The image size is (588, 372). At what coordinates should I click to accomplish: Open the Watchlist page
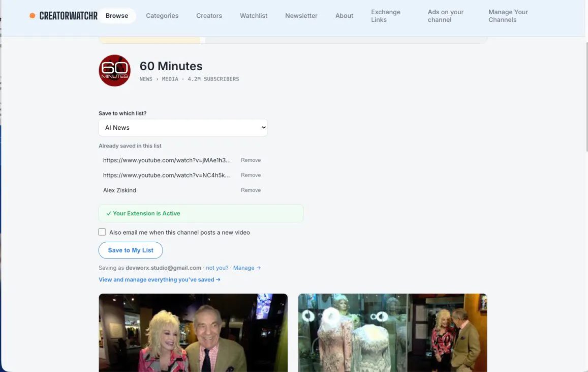pos(254,16)
